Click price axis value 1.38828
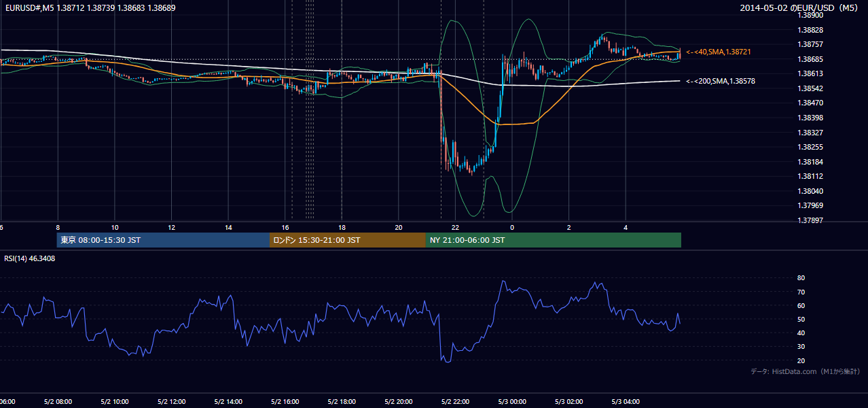868x408 pixels. (x=810, y=30)
